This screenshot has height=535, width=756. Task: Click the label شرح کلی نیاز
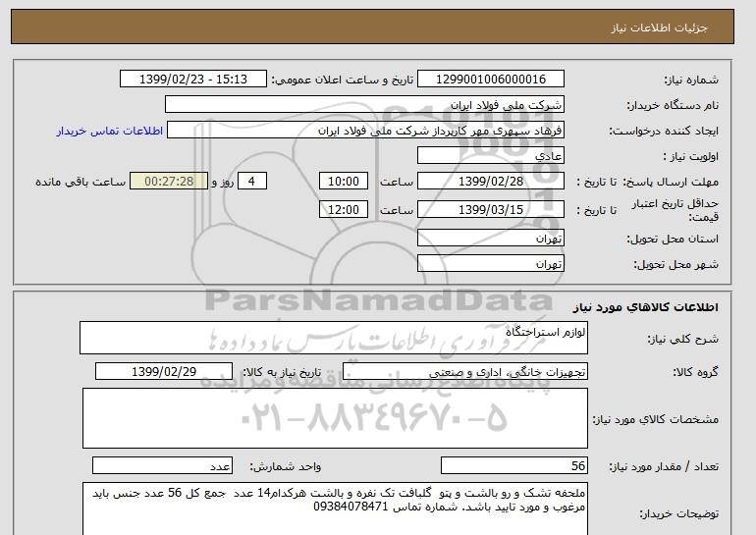click(x=682, y=340)
